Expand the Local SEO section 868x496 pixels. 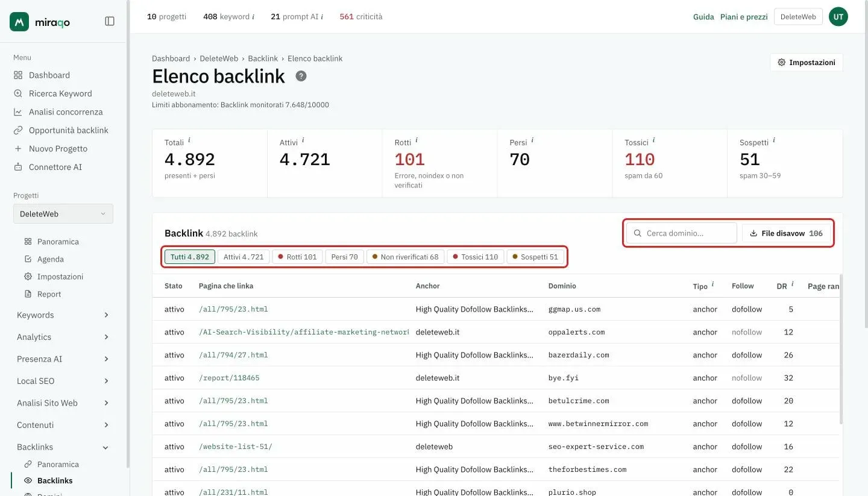coord(63,381)
